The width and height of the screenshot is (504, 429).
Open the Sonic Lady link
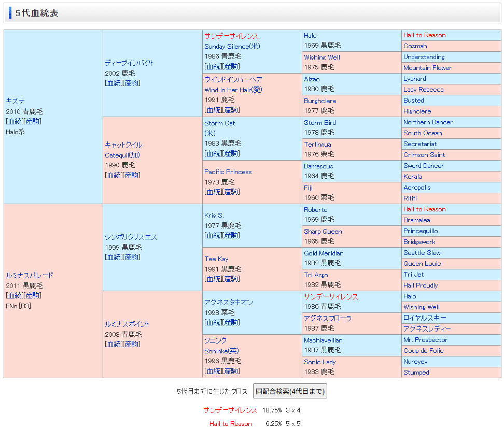(320, 362)
